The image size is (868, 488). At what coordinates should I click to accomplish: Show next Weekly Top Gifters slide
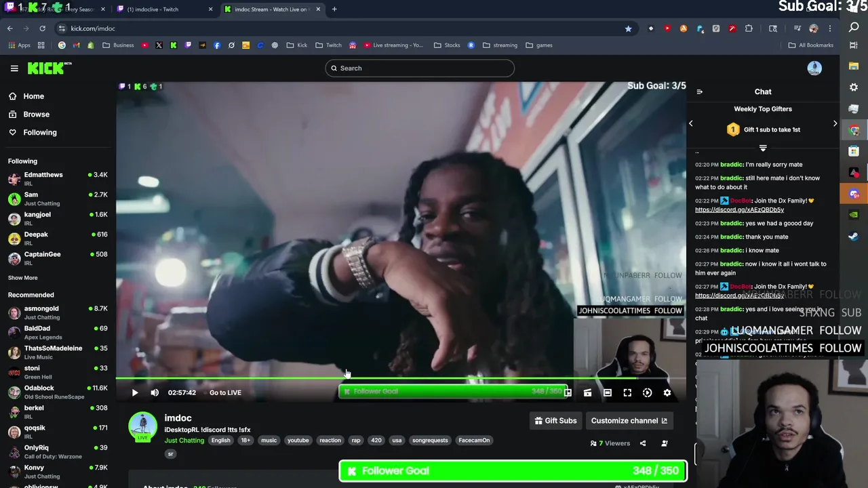point(835,123)
